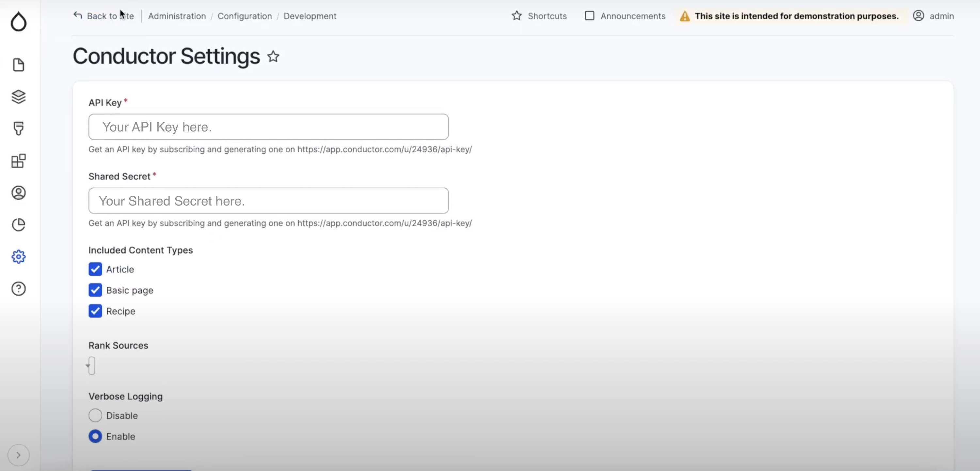Open the Help question mark icon
Viewport: 980px width, 471px height.
[18, 289]
